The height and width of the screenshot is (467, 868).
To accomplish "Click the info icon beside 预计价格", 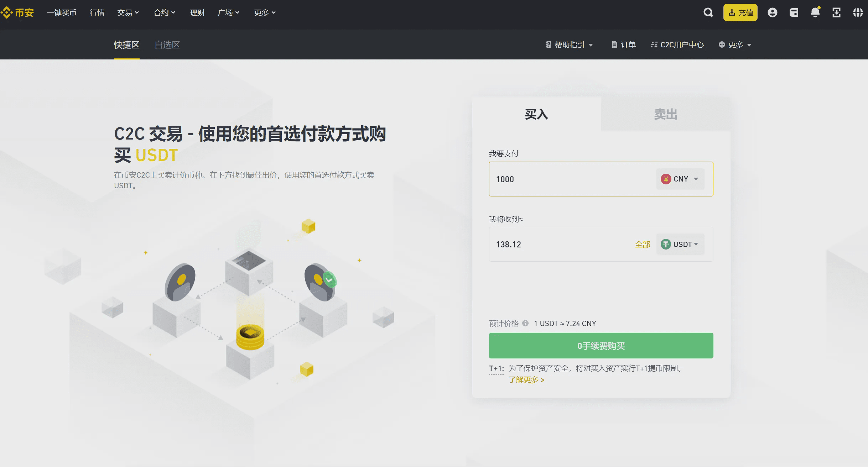I will [x=526, y=323].
